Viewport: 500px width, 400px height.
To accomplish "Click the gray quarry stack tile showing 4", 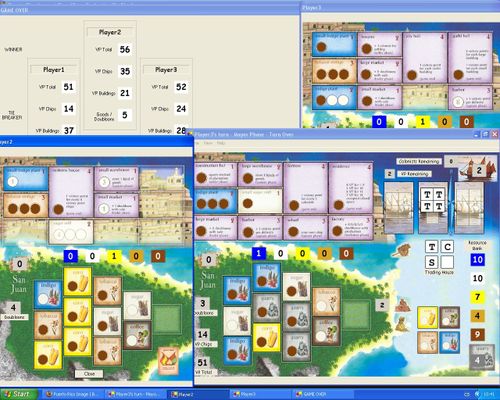I will [481, 357].
